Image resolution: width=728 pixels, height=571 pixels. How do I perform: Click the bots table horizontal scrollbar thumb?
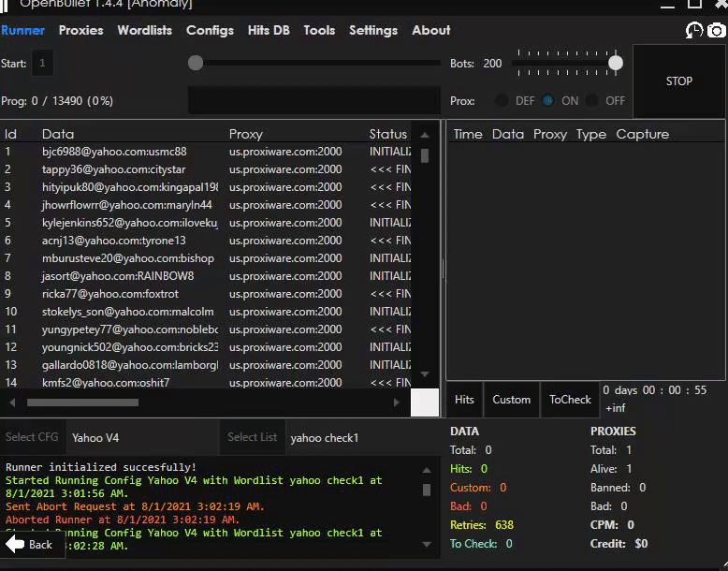[x=82, y=403]
